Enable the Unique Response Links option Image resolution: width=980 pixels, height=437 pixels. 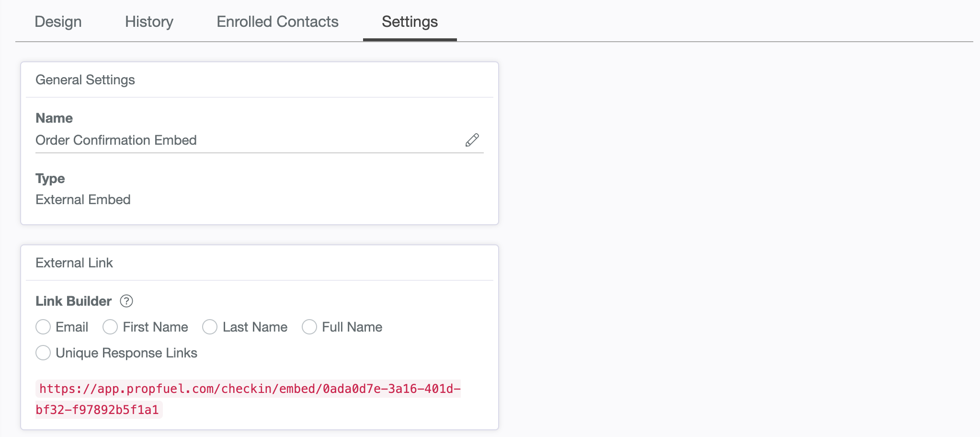click(x=43, y=353)
